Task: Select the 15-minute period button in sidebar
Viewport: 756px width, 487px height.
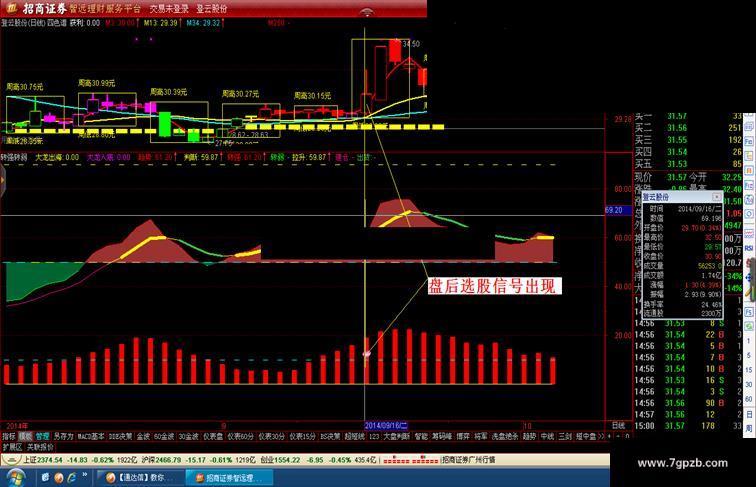Action: click(749, 370)
